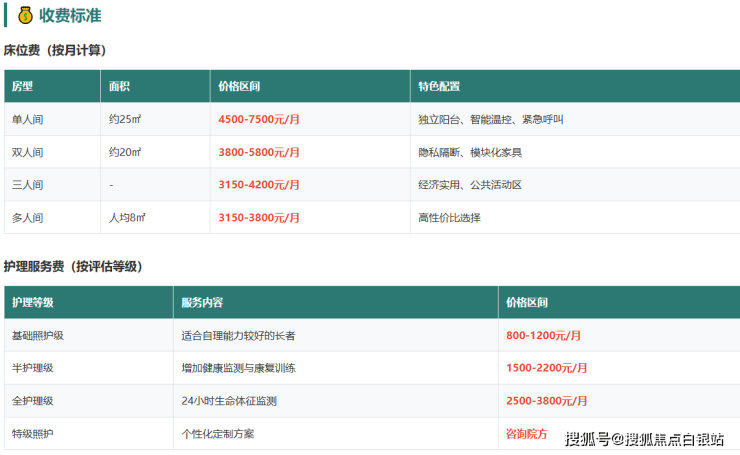Click the 3150-3800元/月 price for 多人间

[x=259, y=218]
